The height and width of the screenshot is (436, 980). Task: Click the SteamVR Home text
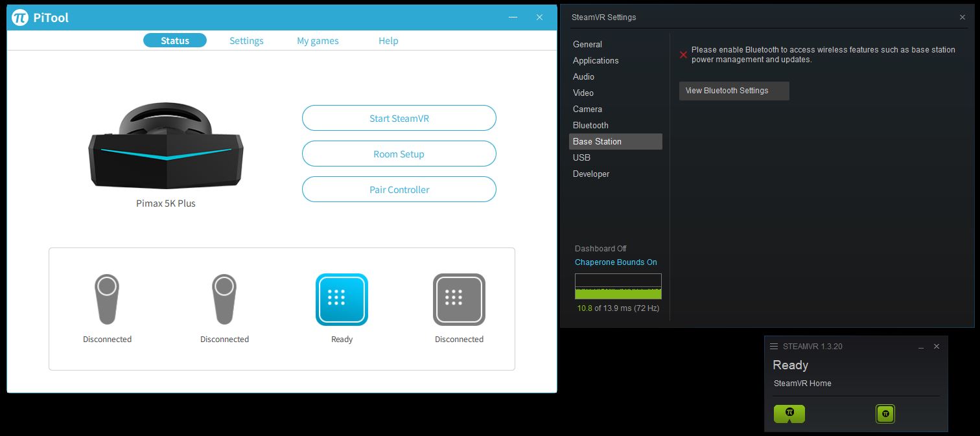coord(802,384)
